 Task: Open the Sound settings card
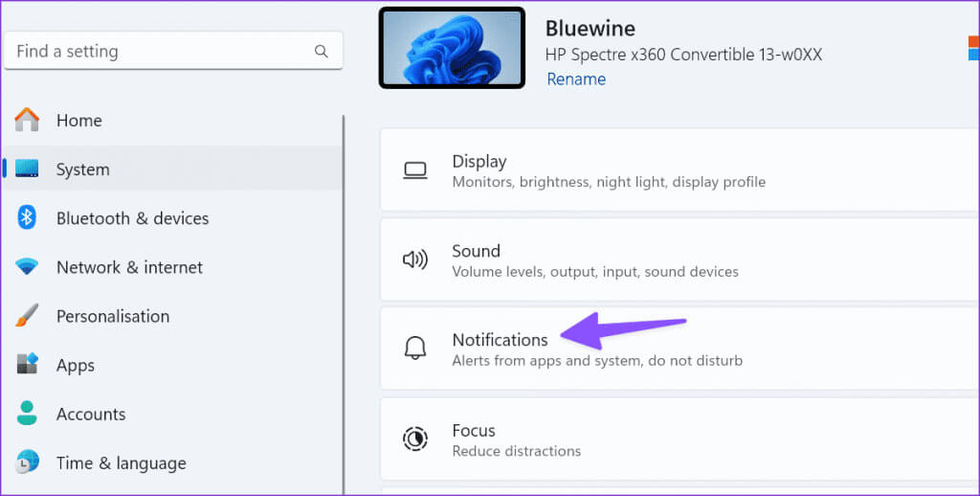680,259
